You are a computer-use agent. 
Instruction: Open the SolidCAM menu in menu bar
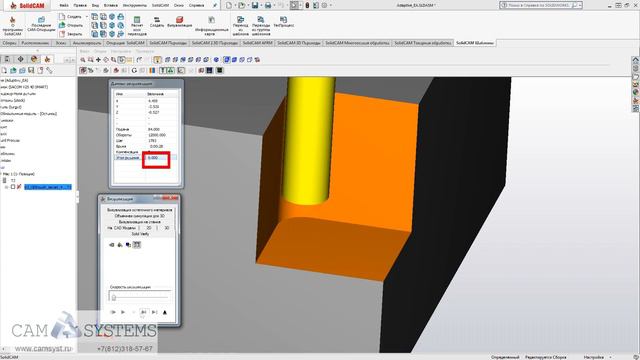pyautogui.click(x=160, y=5)
